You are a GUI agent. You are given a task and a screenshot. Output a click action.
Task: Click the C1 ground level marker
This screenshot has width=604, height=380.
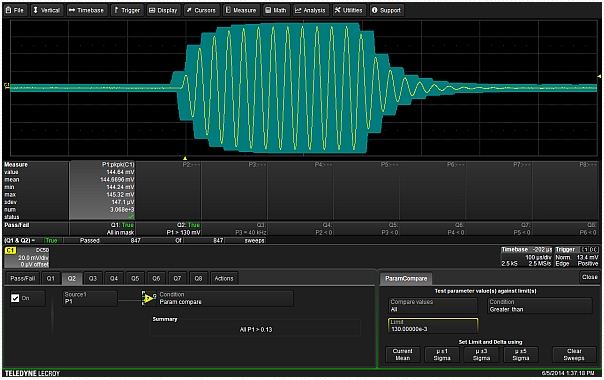[x=7, y=86]
